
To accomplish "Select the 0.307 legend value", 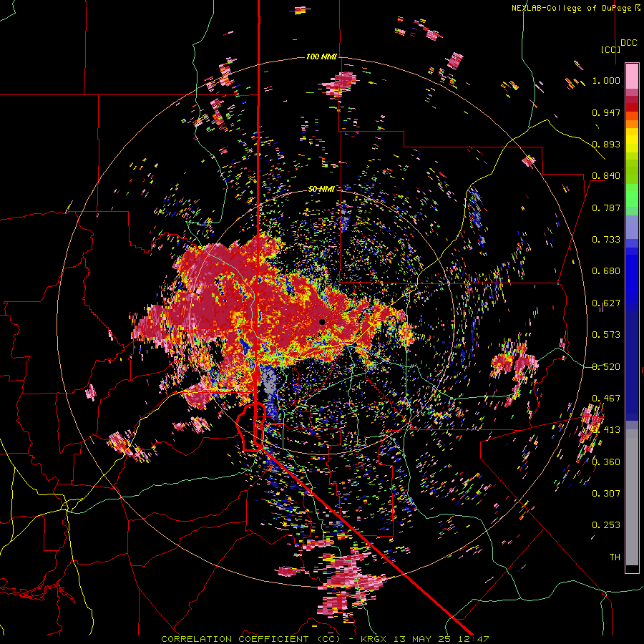I will click(606, 494).
